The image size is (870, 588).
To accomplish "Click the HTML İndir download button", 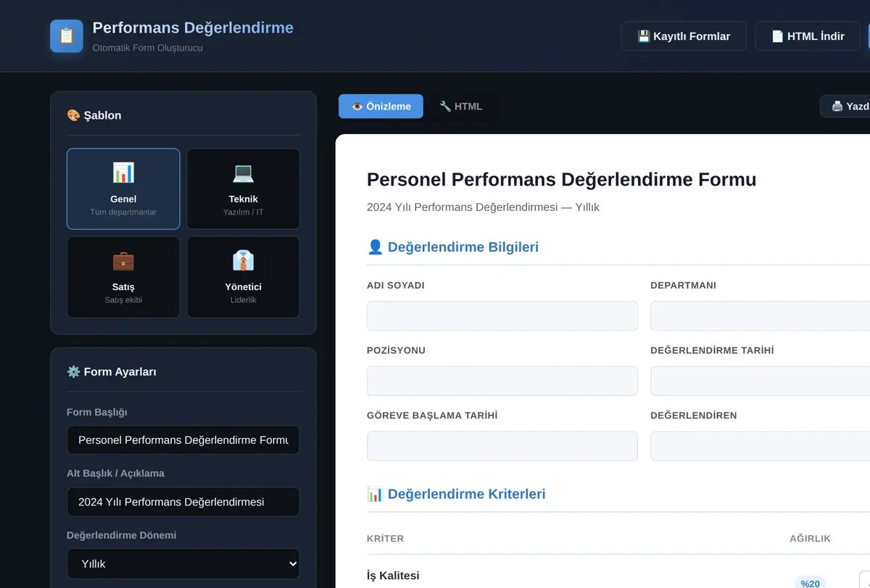I will [x=808, y=36].
